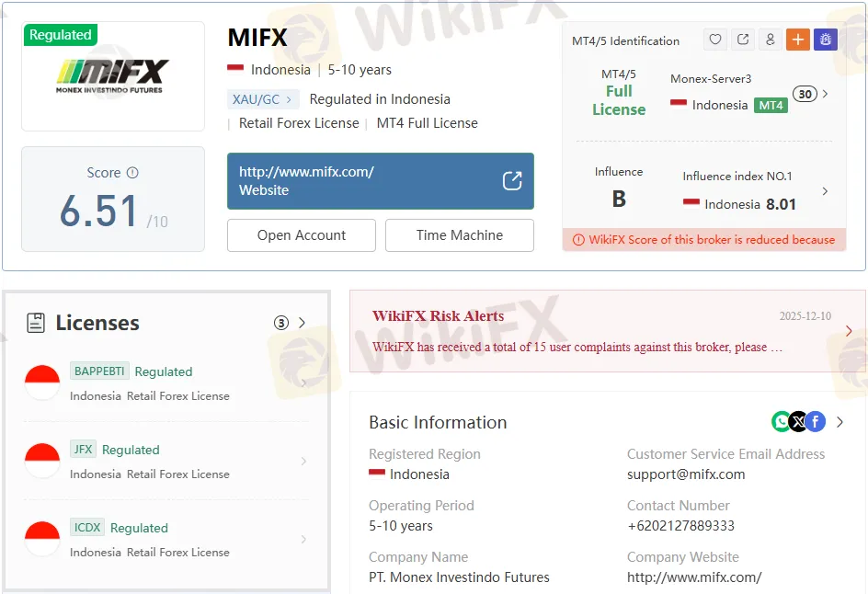Click the ICDX regulator tag
868x594 pixels.
87,527
